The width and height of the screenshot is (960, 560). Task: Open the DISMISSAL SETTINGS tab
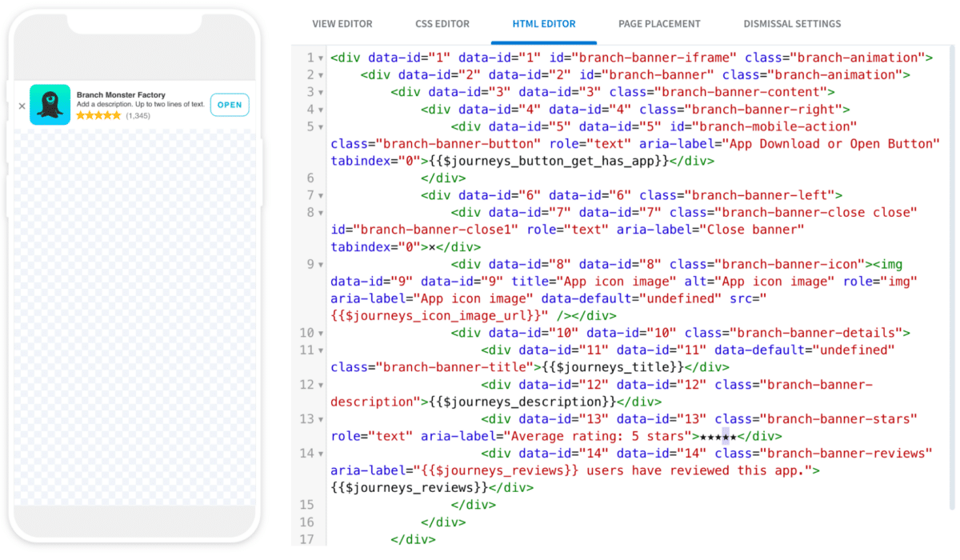tap(792, 24)
